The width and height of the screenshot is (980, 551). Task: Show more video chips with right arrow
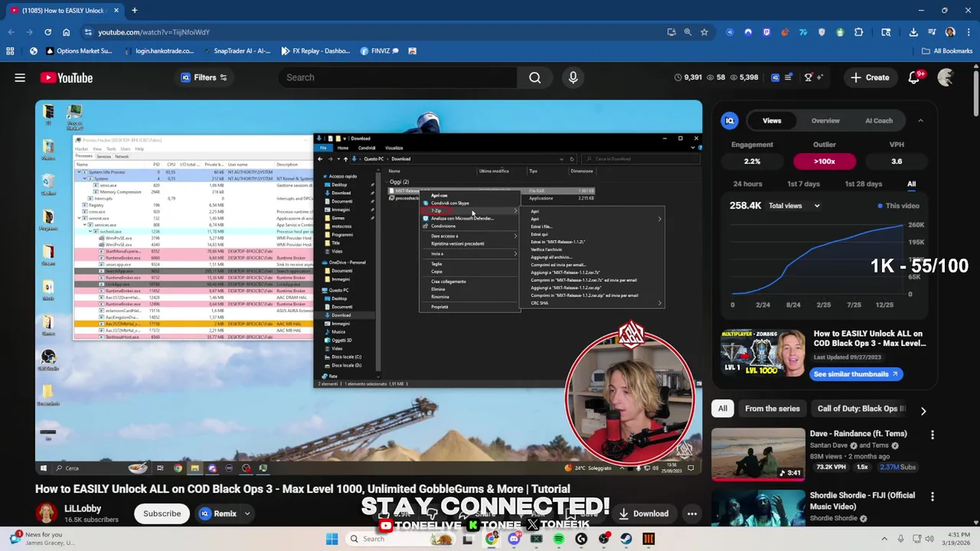923,411
